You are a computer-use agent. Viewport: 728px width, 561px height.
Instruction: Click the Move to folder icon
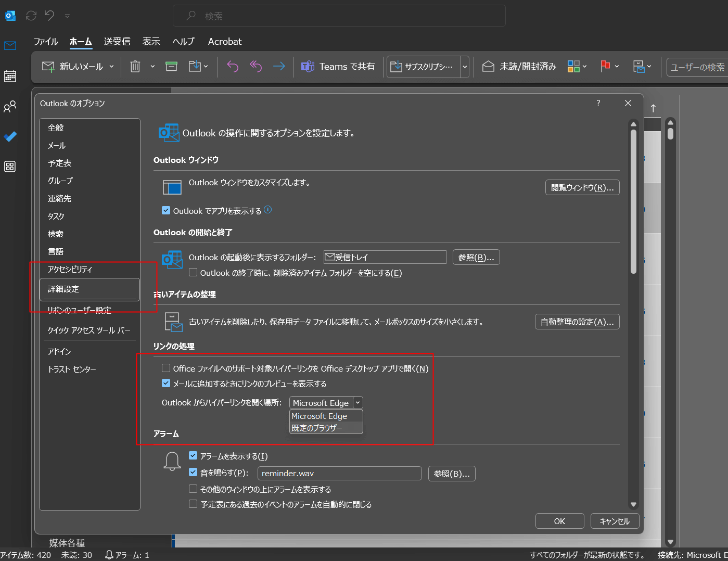(x=194, y=67)
